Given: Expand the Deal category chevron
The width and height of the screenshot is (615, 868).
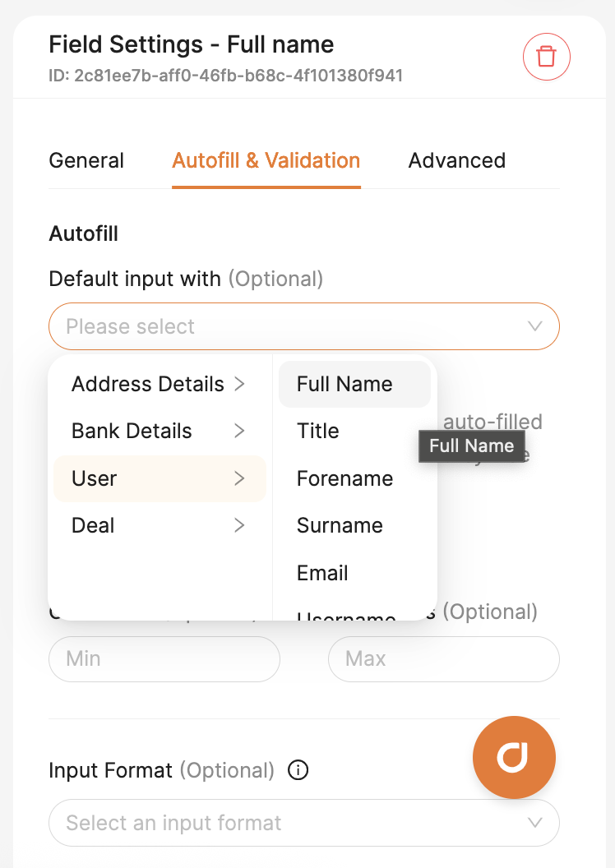Looking at the screenshot, I should 239,525.
